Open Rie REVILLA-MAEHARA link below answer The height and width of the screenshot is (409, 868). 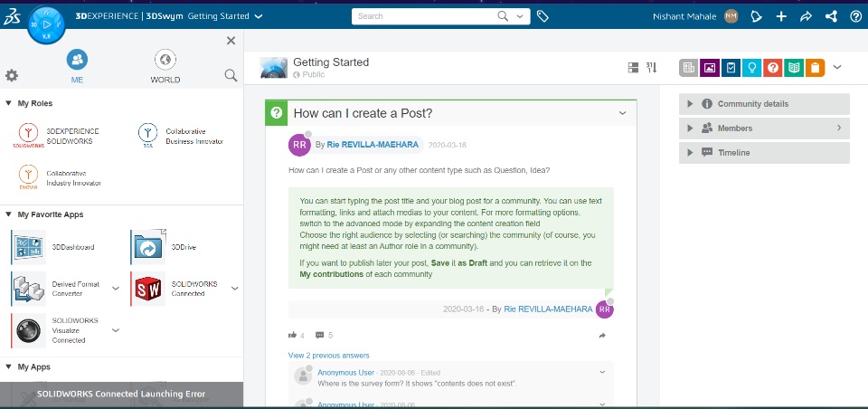pyautogui.click(x=548, y=309)
